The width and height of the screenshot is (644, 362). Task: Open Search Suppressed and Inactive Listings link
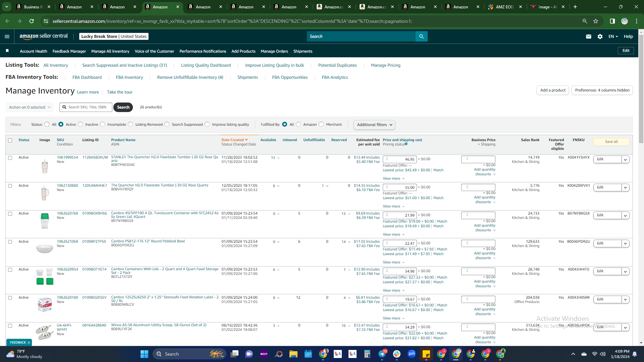[x=124, y=65]
